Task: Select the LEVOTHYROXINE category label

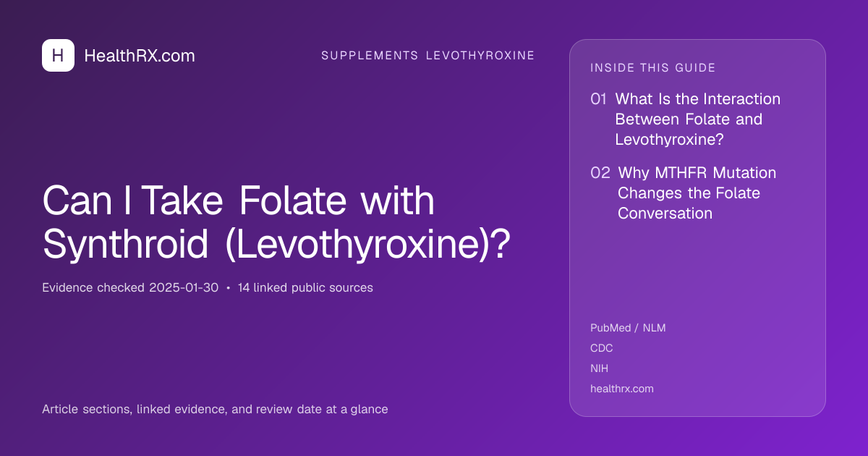Action: (480, 56)
